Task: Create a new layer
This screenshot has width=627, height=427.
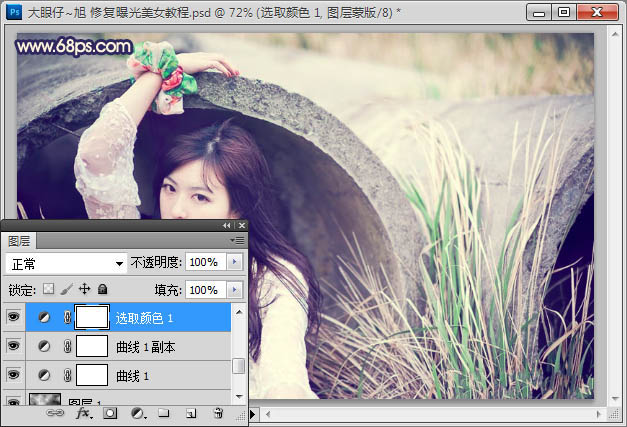Action: click(x=191, y=413)
